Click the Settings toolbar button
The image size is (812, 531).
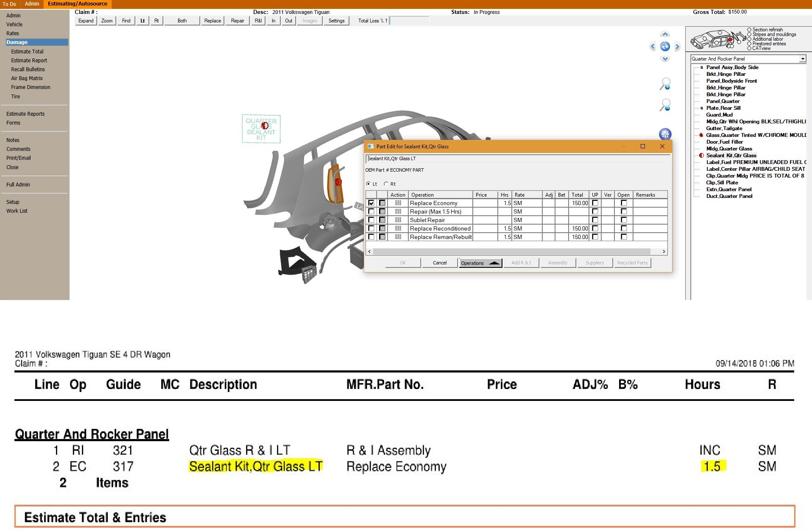336,21
